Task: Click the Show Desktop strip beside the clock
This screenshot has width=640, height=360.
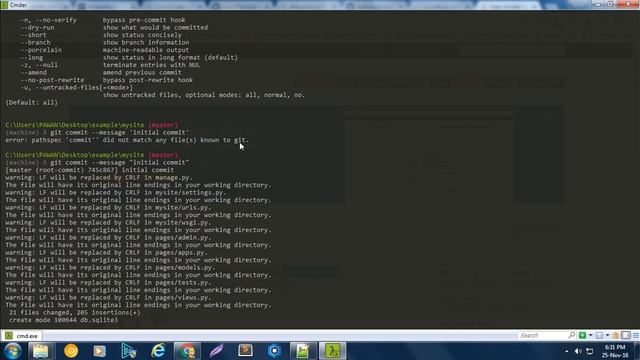Action: tap(637, 351)
